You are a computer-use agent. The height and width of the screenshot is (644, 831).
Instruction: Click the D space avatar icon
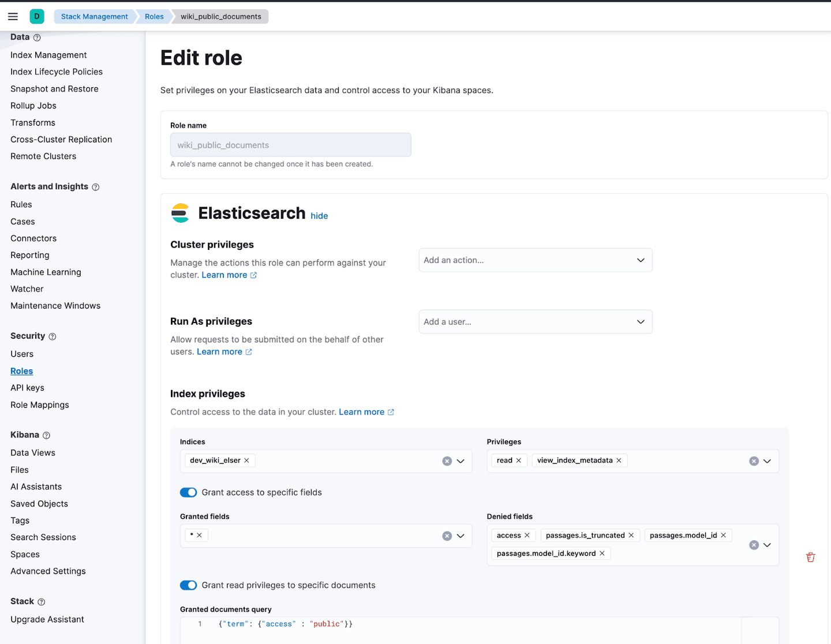(x=37, y=17)
